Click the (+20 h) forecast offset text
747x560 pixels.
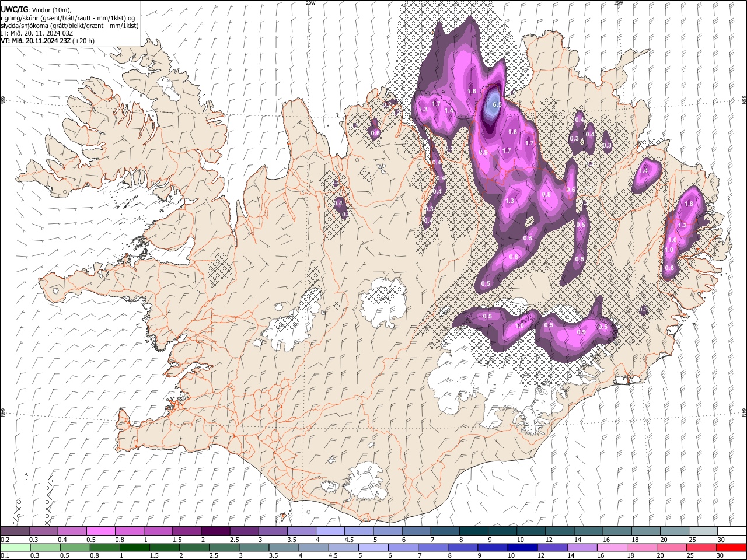click(84, 41)
